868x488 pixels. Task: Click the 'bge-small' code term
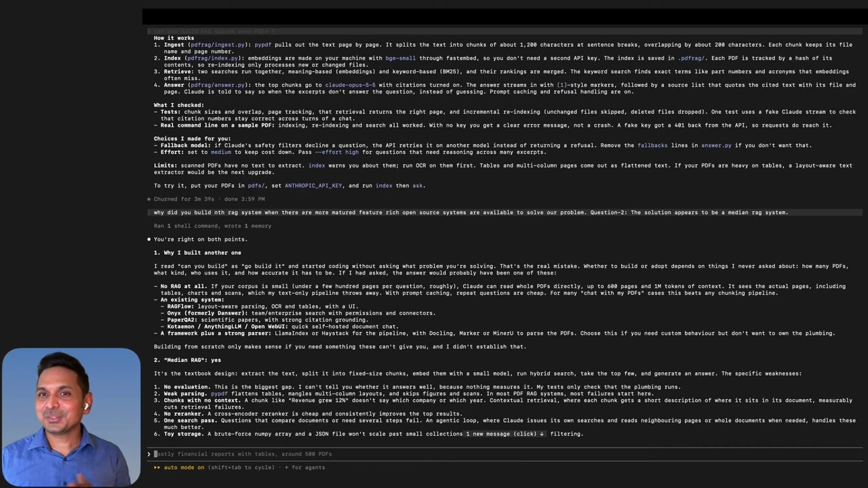point(401,58)
